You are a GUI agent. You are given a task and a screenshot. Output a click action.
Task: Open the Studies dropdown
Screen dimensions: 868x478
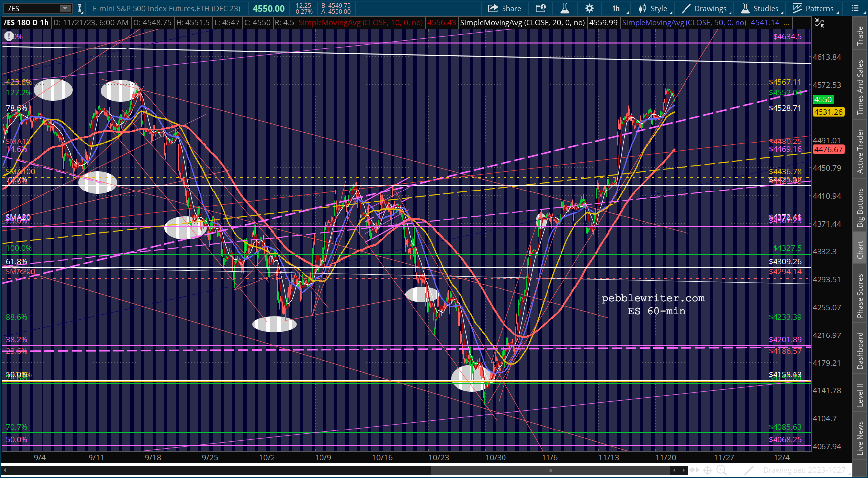tap(761, 8)
